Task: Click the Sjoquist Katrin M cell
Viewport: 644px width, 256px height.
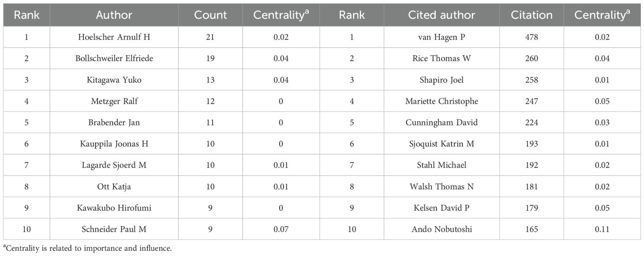Action: pos(442,144)
